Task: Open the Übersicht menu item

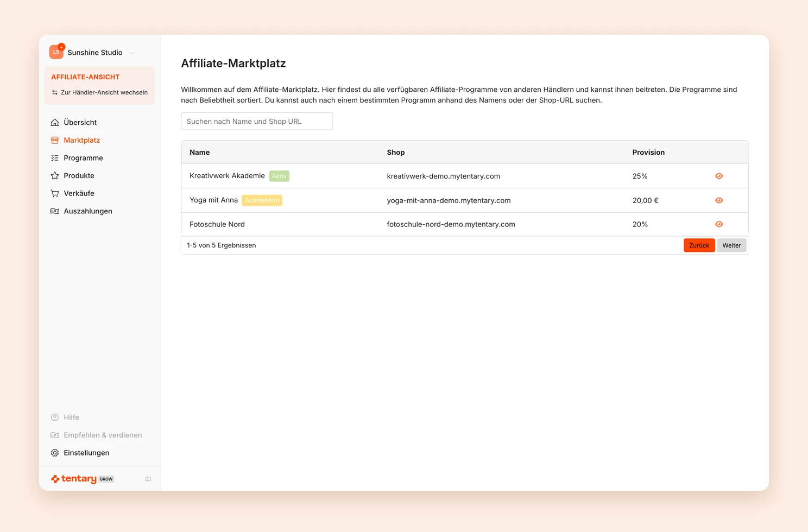Action: (x=80, y=122)
